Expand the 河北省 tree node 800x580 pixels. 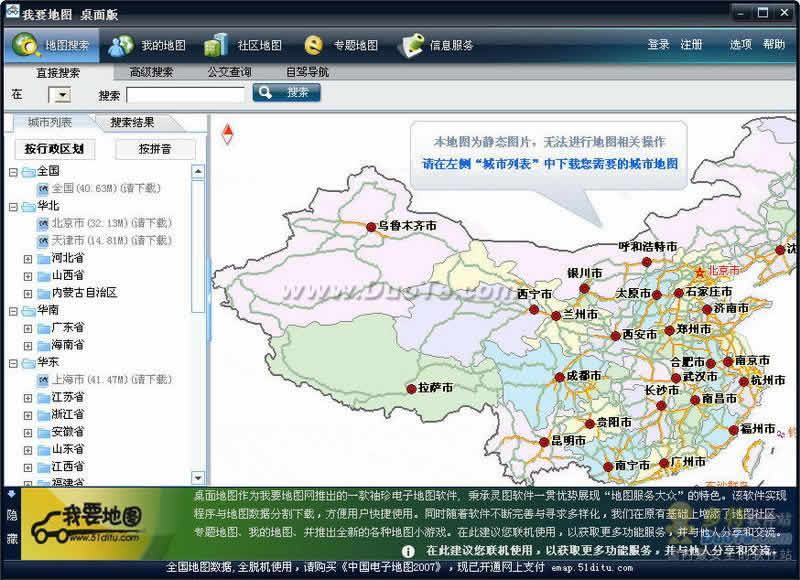click(x=28, y=259)
